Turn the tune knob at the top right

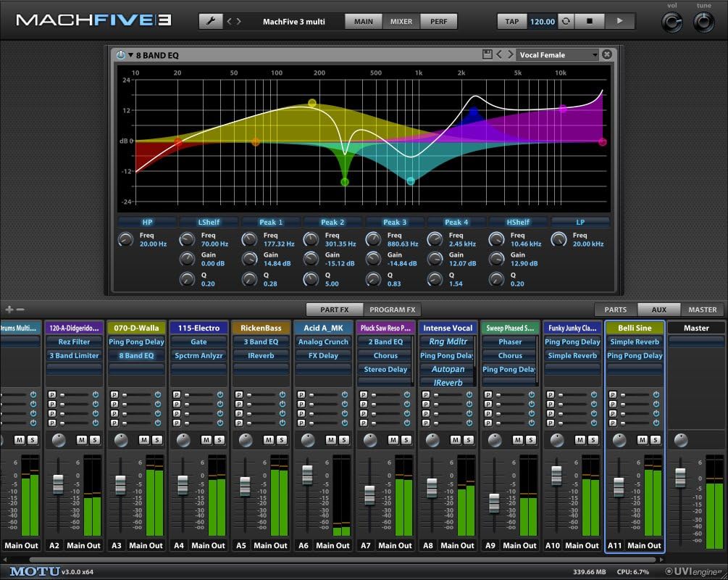pyautogui.click(x=702, y=22)
